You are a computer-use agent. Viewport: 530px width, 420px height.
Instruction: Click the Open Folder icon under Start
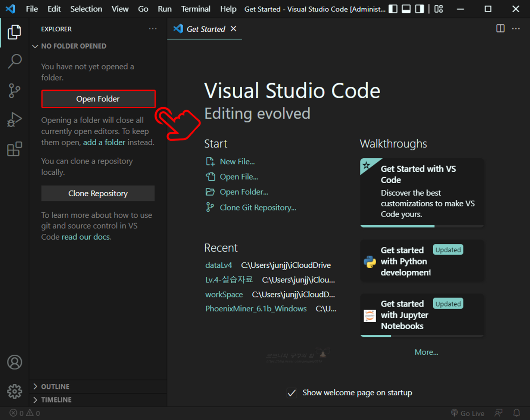pyautogui.click(x=210, y=192)
